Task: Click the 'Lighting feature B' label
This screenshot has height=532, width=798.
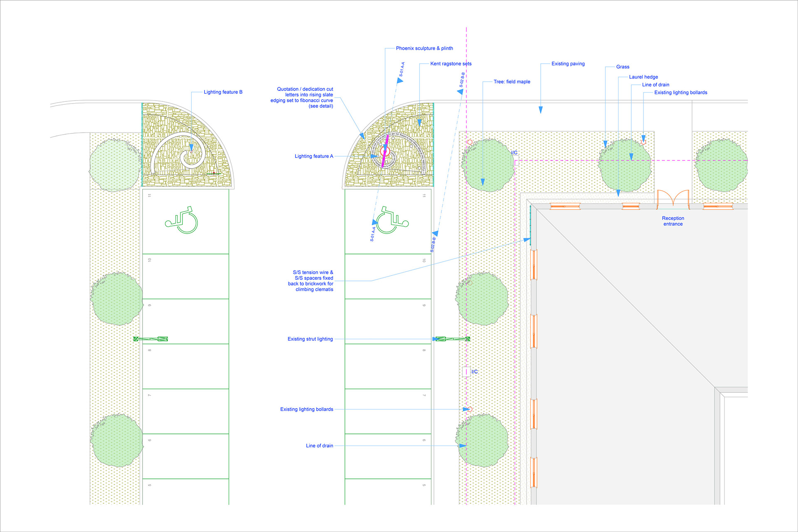Action: point(223,92)
